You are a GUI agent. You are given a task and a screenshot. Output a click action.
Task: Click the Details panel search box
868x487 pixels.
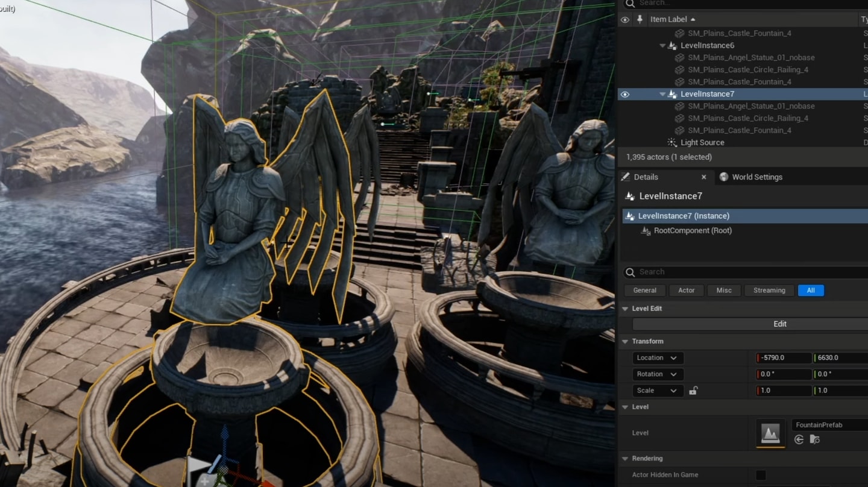(745, 272)
